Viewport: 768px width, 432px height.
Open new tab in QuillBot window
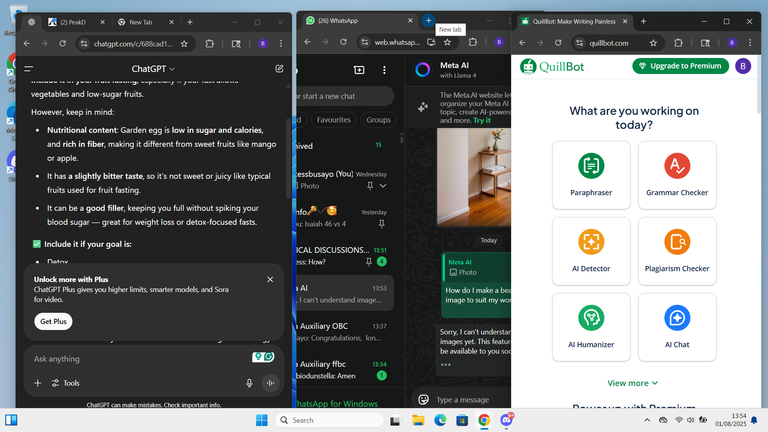(x=644, y=22)
